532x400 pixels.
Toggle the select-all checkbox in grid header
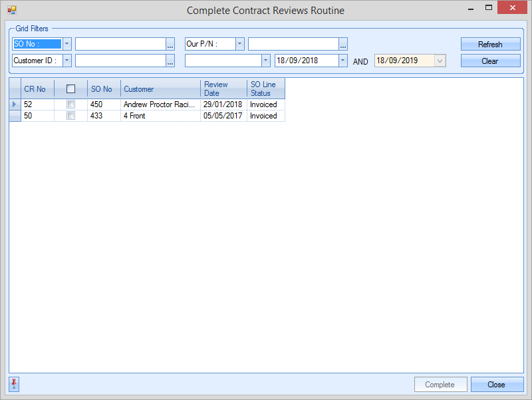[x=70, y=89]
